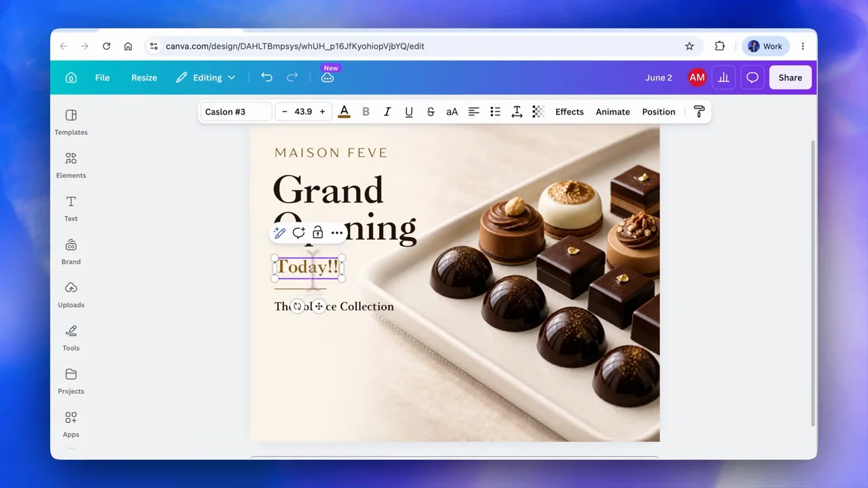Open the Projects panel
The image size is (868, 488).
point(71,382)
